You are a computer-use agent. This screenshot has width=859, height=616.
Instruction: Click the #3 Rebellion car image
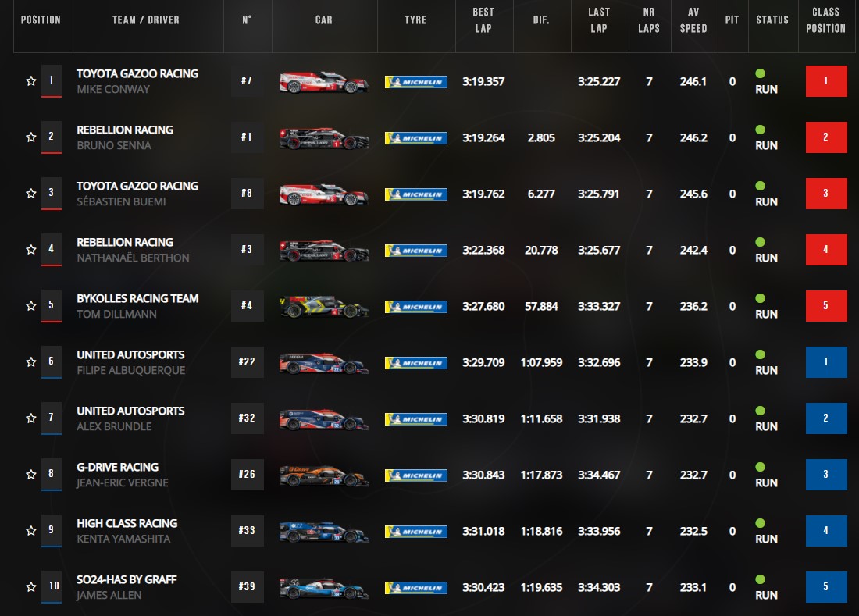coord(324,251)
